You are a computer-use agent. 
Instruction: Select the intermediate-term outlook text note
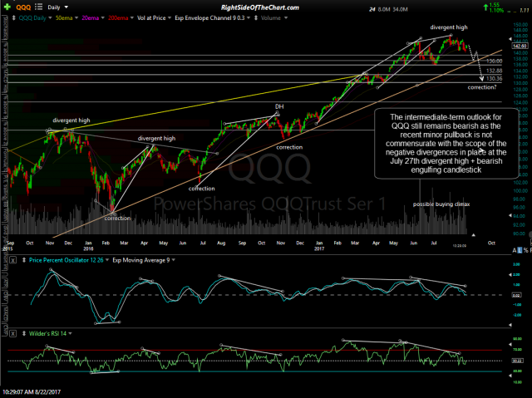tap(446, 144)
